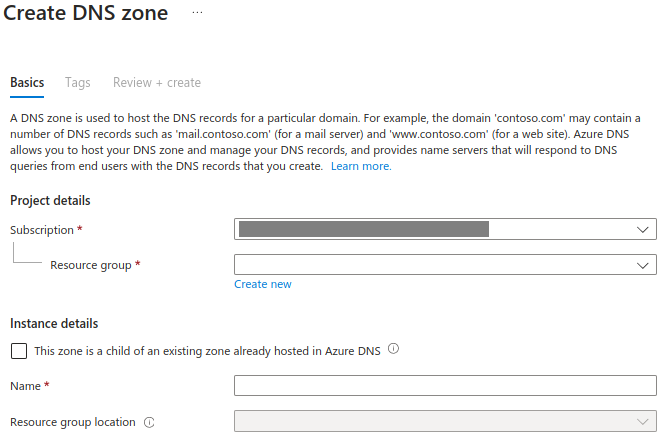The height and width of the screenshot is (446, 669).
Task: Click info icon next to child zone option
Action: pos(393,349)
